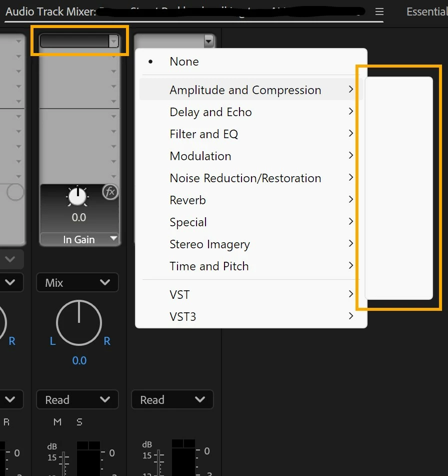
Task: Open the Delay and Echo submenu
Action: coord(251,112)
